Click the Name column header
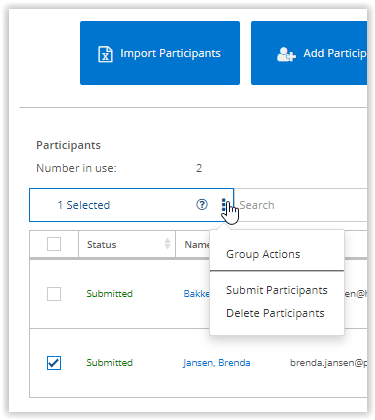This screenshot has height=420, width=375. 197,245
